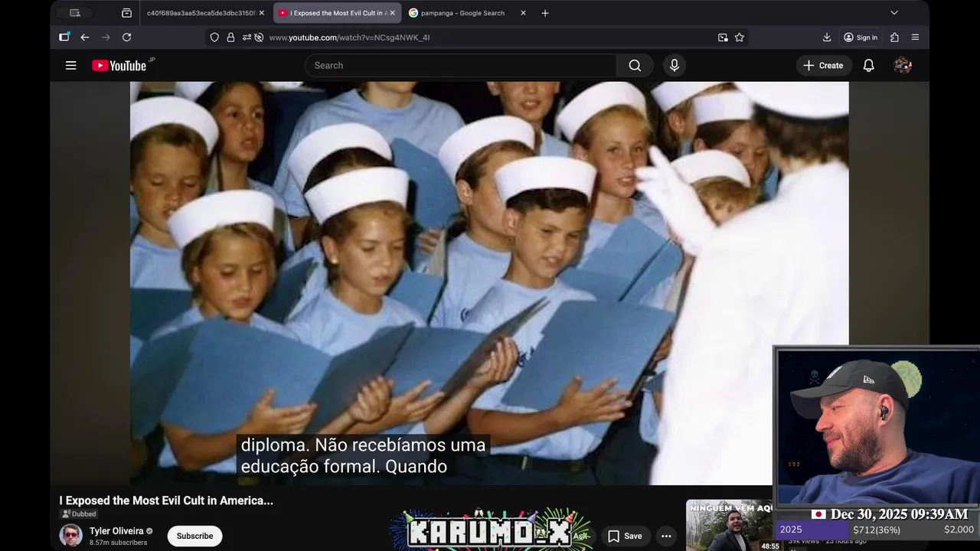980x551 pixels.
Task: Reload the current page
Action: tap(127, 37)
